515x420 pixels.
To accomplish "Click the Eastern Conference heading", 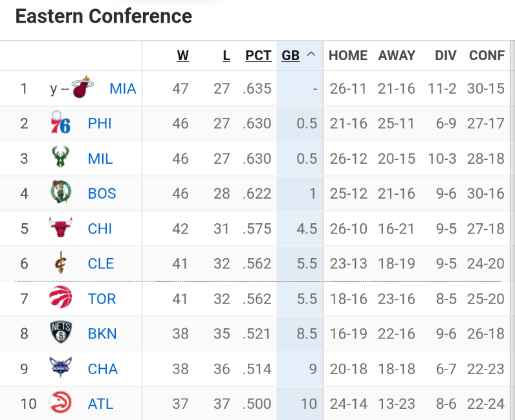I will [x=104, y=16].
